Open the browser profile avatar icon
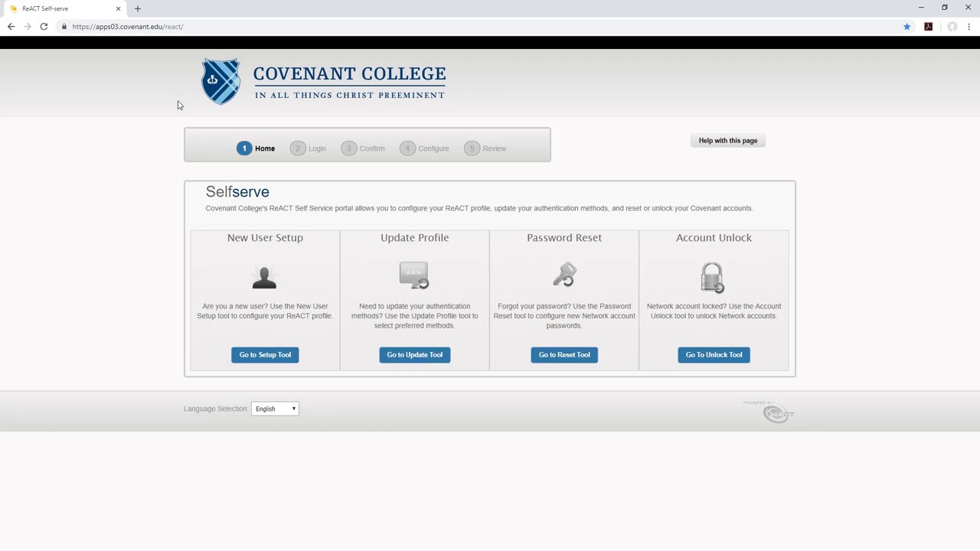 click(952, 27)
